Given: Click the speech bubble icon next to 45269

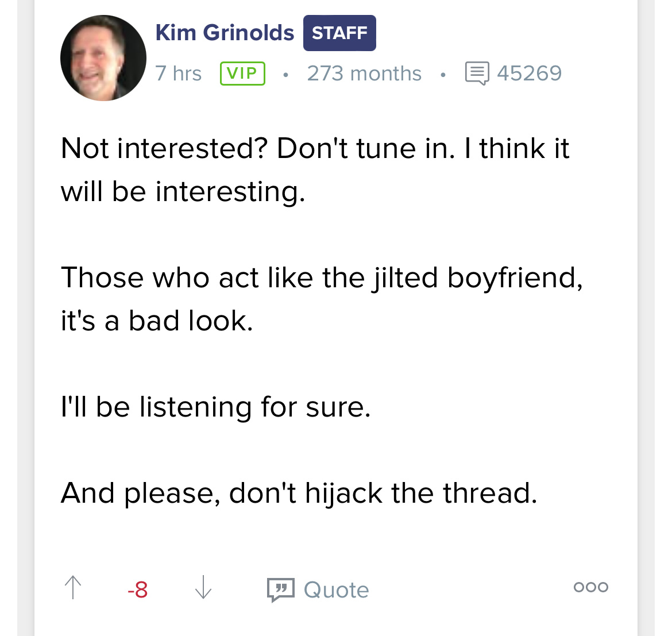Looking at the screenshot, I should [476, 72].
